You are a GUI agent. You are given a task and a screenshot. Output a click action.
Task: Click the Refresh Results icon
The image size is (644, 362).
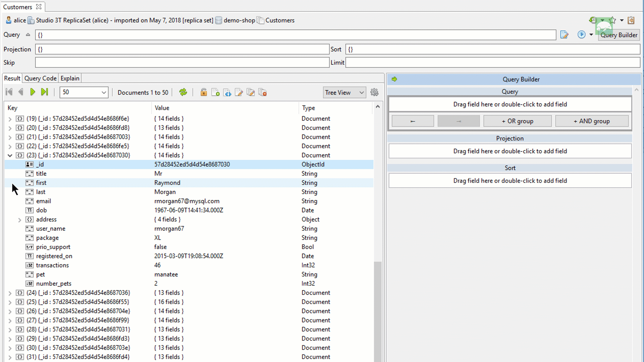tap(183, 92)
